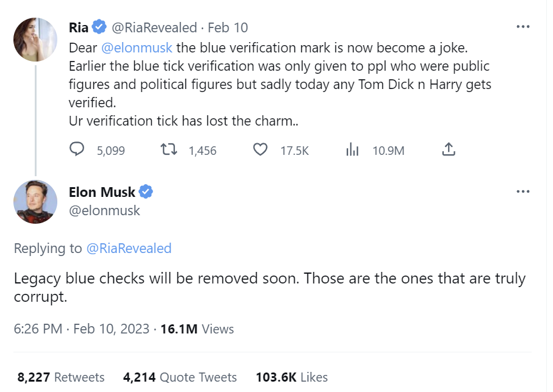This screenshot has height=392, width=553.
Task: Open Elon Musk's profile picture
Action: 35,202
